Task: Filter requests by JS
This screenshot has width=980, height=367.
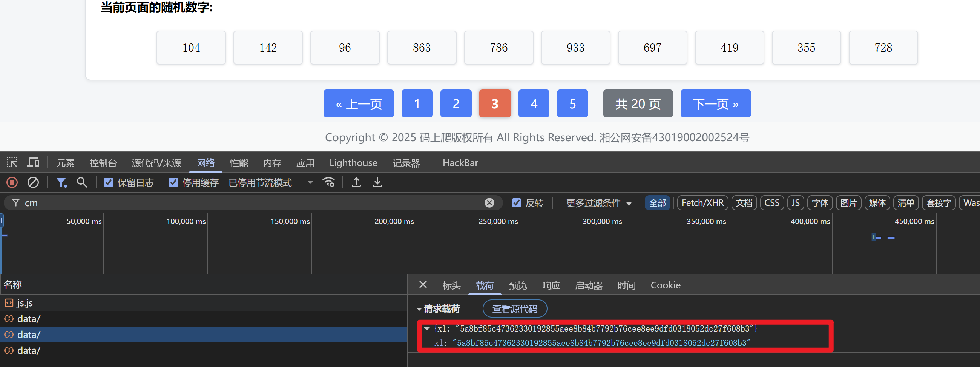Action: pos(796,203)
